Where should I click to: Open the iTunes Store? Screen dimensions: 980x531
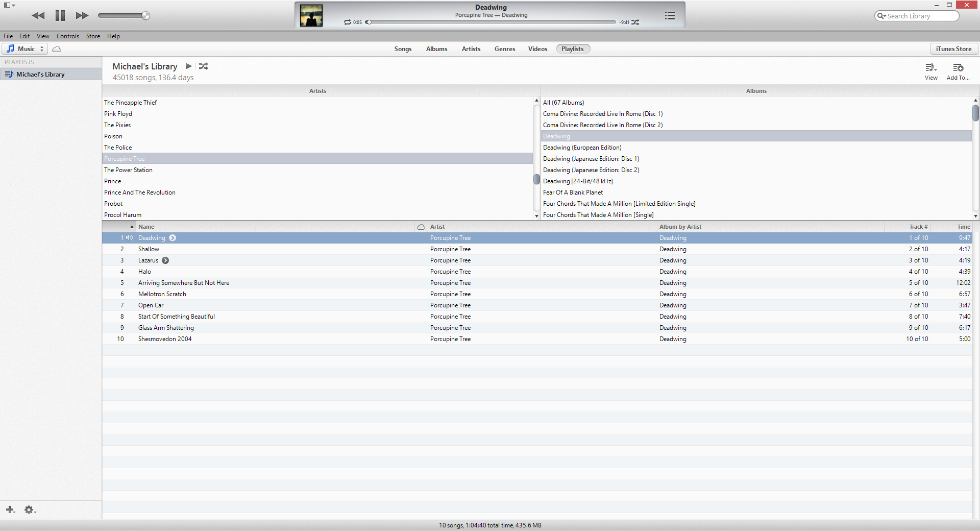[953, 49]
